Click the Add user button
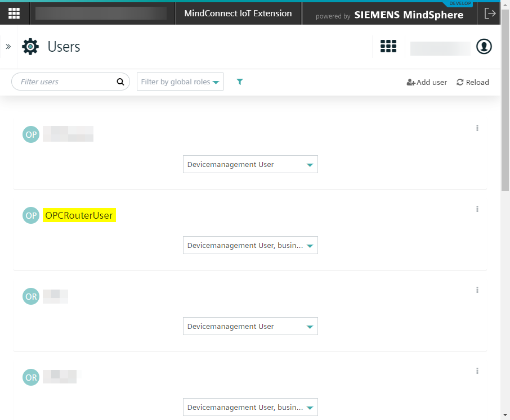Image resolution: width=510 pixels, height=420 pixels. click(x=427, y=82)
